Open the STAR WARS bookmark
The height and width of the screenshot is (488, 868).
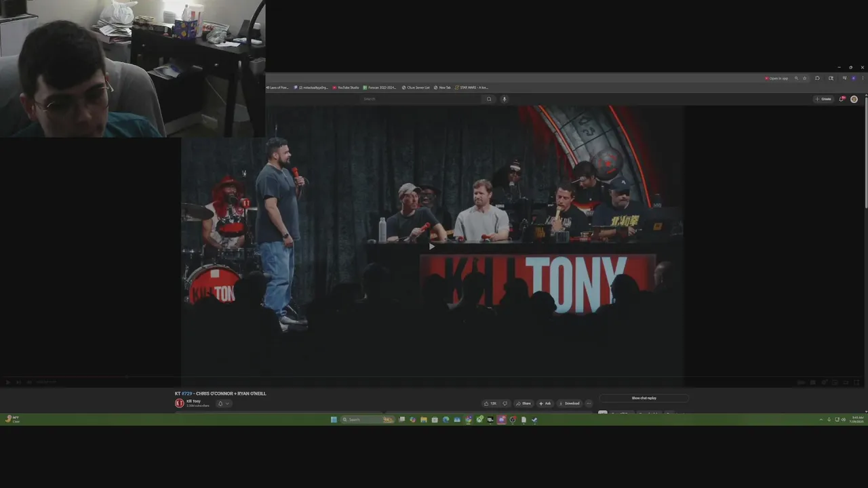pyautogui.click(x=472, y=87)
